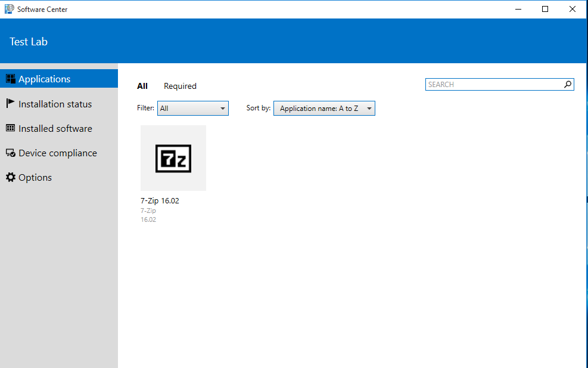View Device compliance section

[59, 153]
